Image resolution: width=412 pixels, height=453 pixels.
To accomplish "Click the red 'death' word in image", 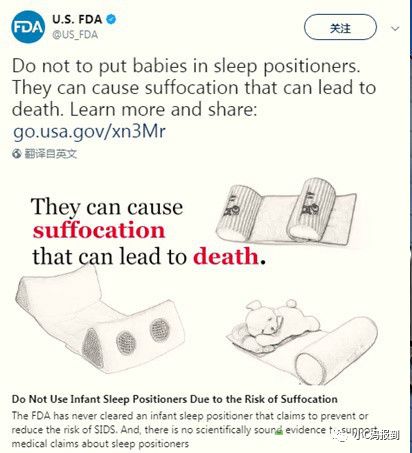I will [x=226, y=256].
